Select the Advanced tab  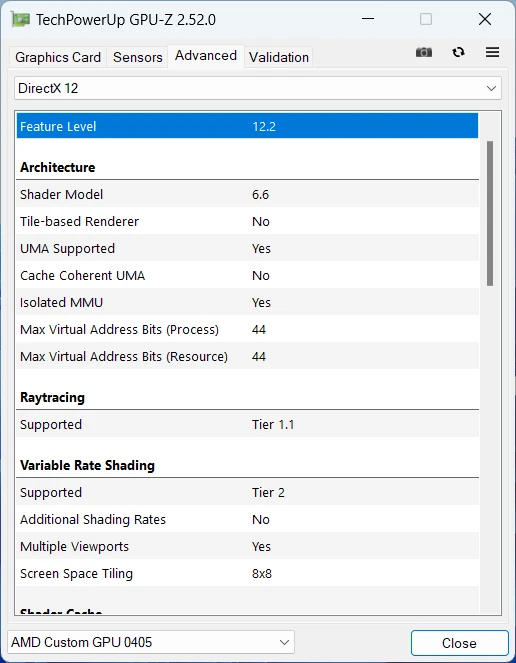pyautogui.click(x=206, y=56)
